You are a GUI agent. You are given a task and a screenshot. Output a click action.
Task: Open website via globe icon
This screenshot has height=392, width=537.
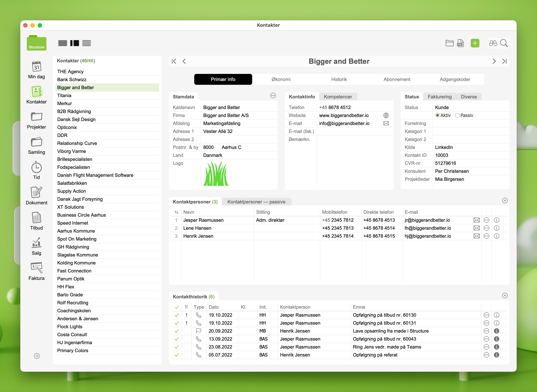coord(386,116)
